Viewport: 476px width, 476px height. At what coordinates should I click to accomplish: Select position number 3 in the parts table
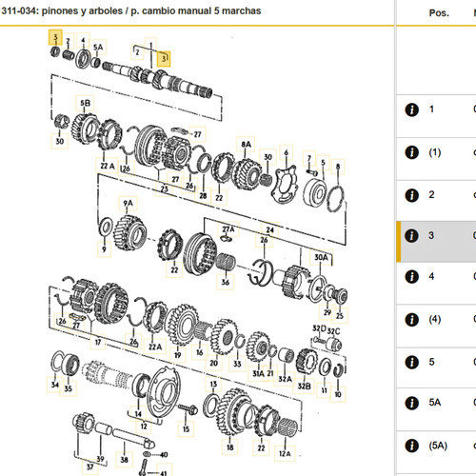coord(431,235)
